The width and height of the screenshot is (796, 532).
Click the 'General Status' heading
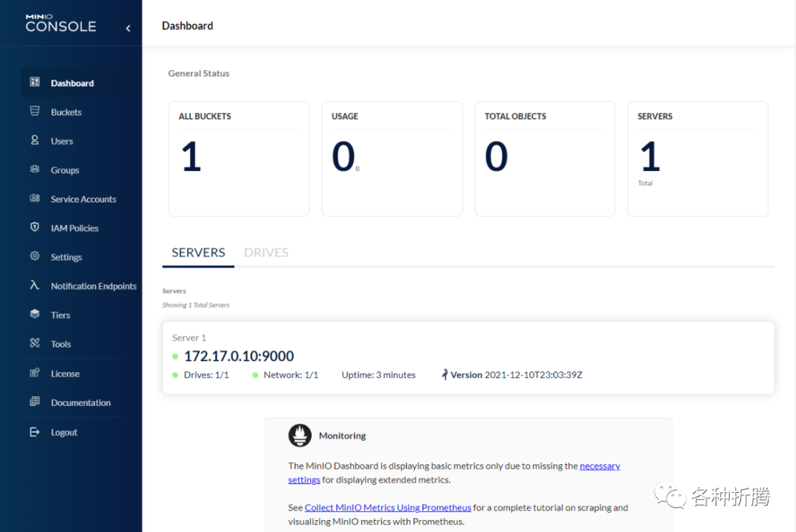coord(198,73)
